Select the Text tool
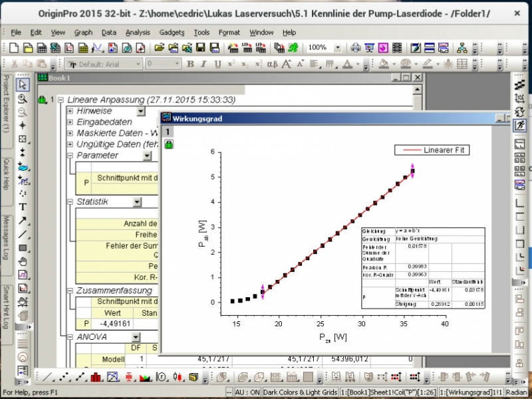Screen dimensions: 532x399 pyautogui.click(x=23, y=207)
